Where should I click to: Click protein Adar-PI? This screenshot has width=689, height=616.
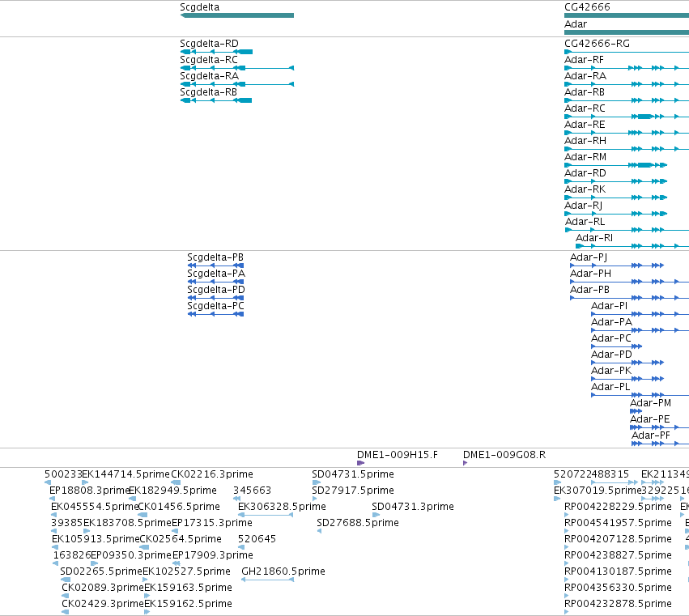click(x=610, y=306)
